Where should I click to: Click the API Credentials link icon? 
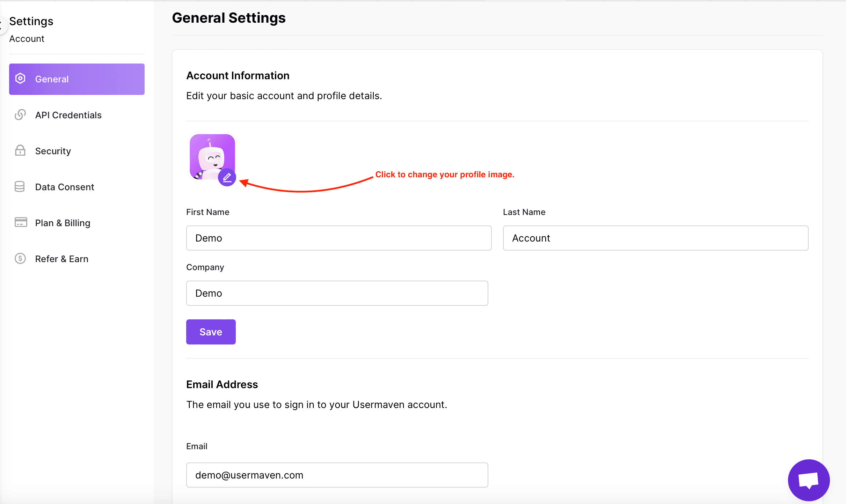20,115
